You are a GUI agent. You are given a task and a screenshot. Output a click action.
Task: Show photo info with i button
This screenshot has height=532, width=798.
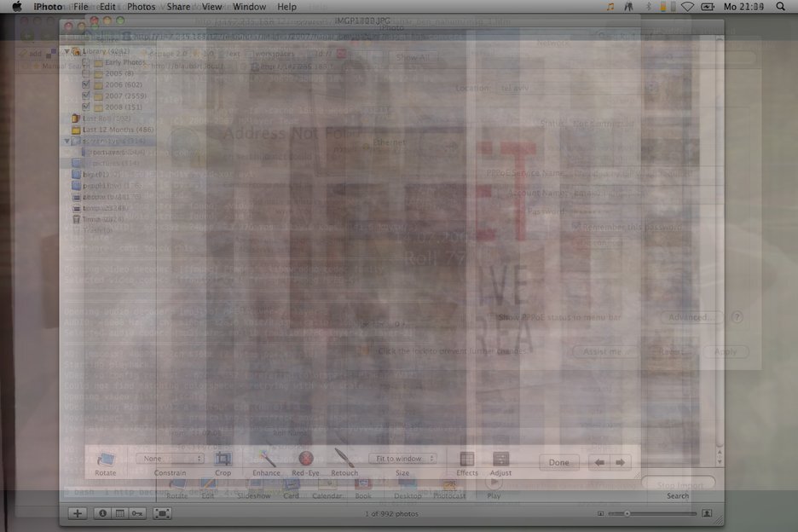pyautogui.click(x=102, y=513)
